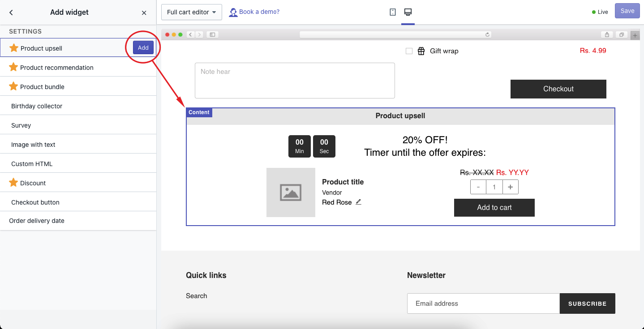Pick the Discount widget

pyautogui.click(x=78, y=183)
